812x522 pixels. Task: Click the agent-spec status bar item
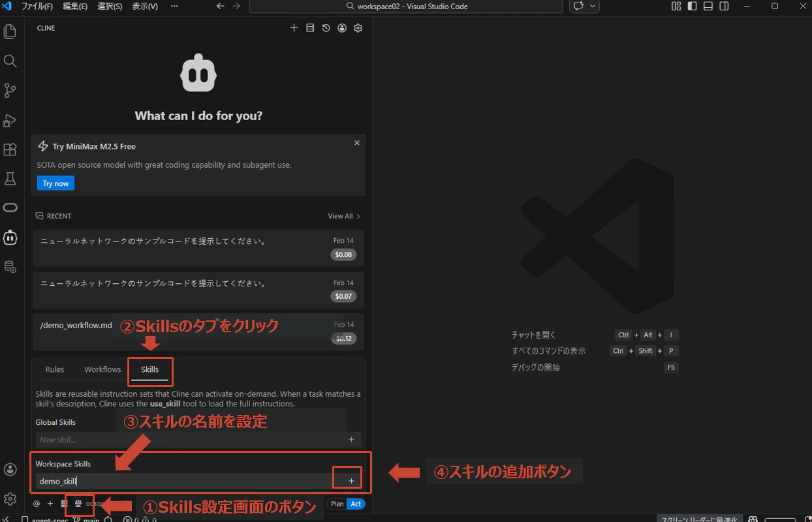click(x=45, y=519)
